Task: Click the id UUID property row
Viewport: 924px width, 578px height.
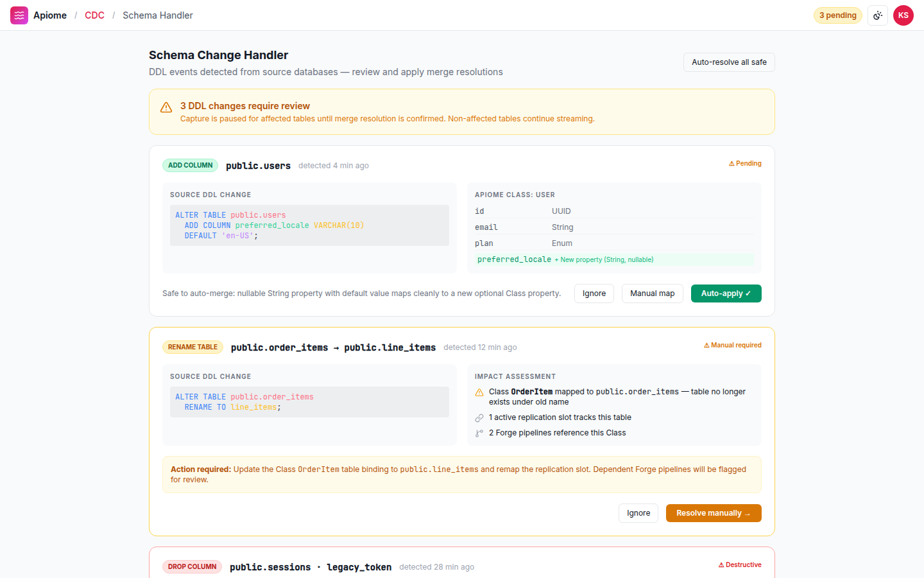Action: tap(614, 211)
